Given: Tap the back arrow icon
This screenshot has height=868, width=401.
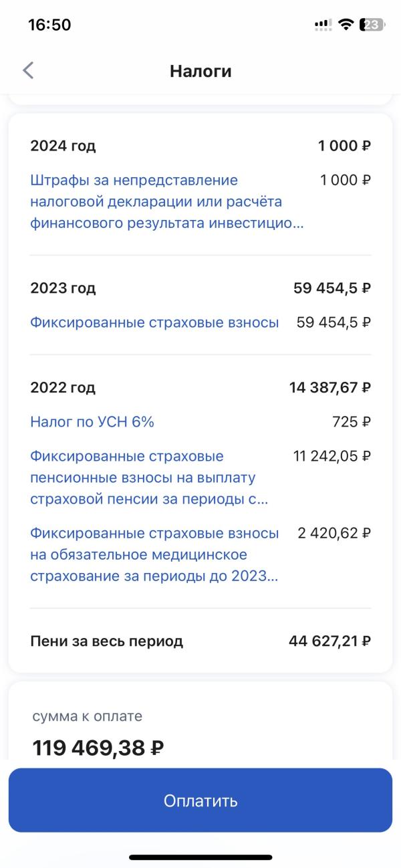Looking at the screenshot, I should (x=28, y=70).
